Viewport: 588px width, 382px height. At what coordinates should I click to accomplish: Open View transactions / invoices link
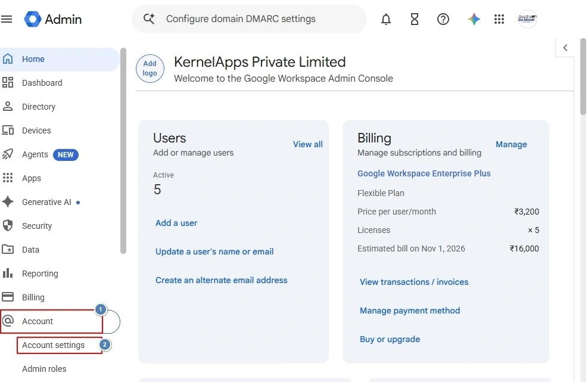click(x=414, y=282)
